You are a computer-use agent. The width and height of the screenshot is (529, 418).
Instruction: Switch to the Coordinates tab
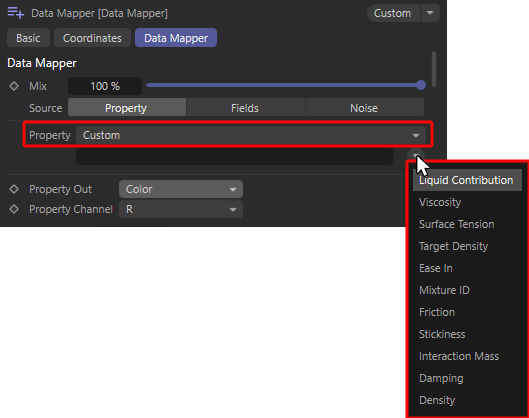click(92, 38)
